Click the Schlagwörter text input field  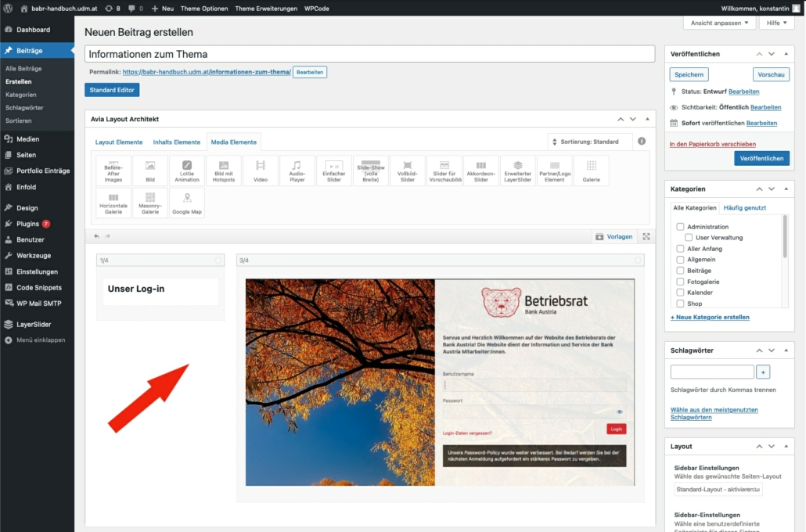pos(712,372)
